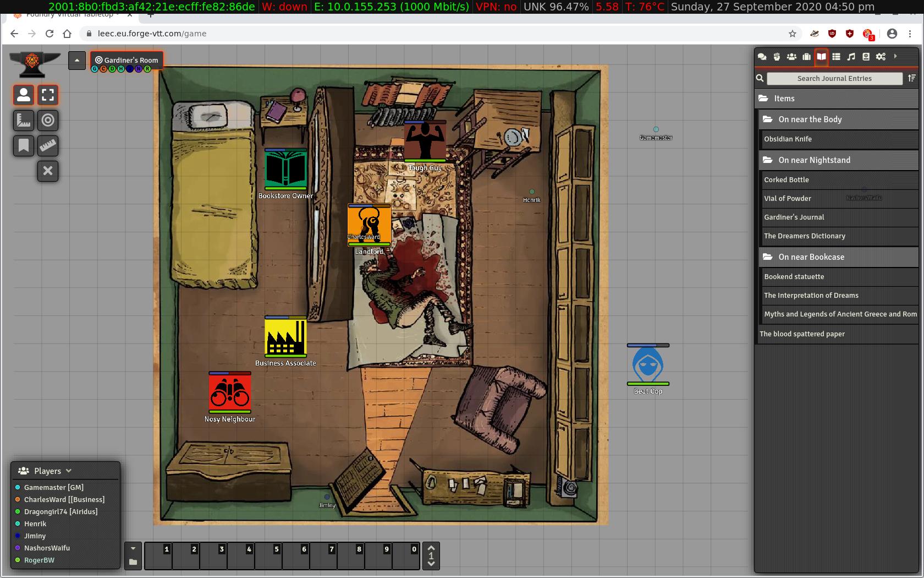
Task: Select the Basic Controls token tool
Action: coord(24,95)
